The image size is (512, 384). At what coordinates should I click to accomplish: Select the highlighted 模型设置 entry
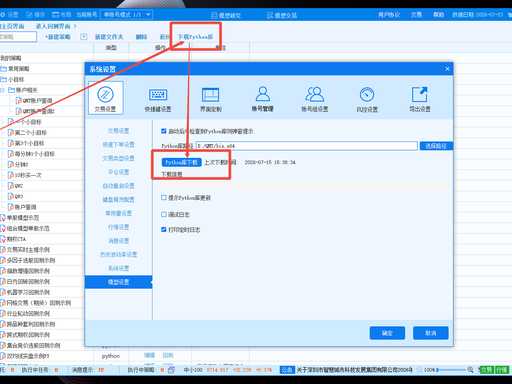point(118,282)
